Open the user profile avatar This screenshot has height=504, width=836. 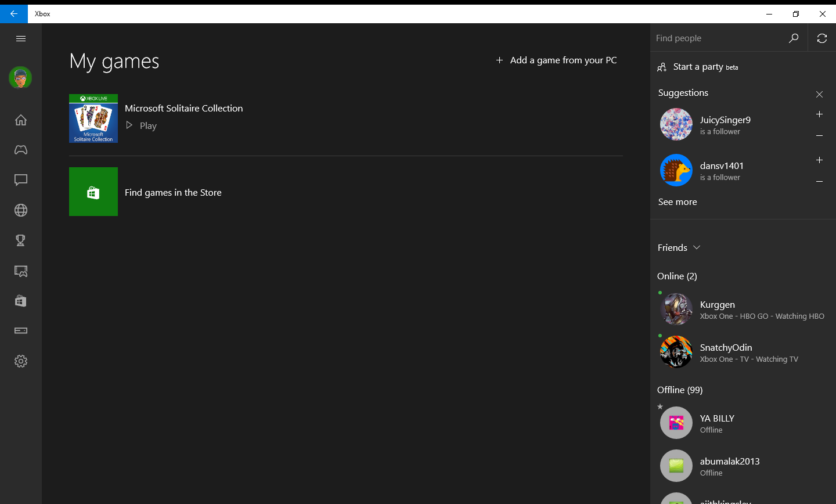point(20,78)
